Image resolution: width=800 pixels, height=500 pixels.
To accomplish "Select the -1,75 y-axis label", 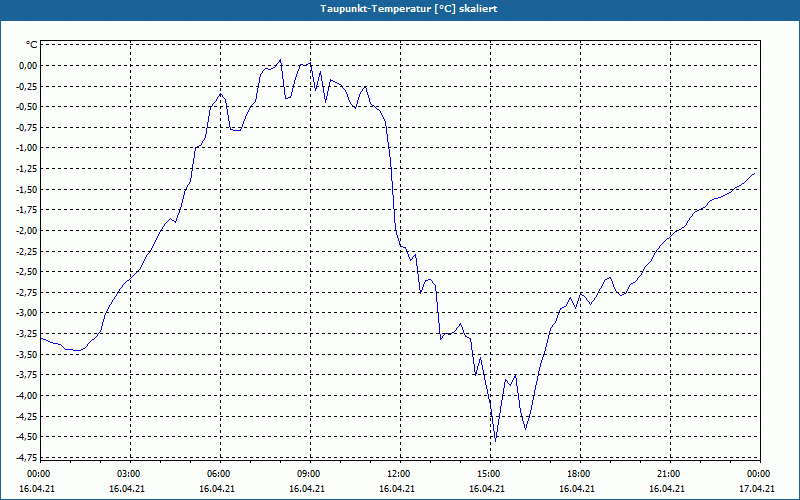I will point(27,210).
